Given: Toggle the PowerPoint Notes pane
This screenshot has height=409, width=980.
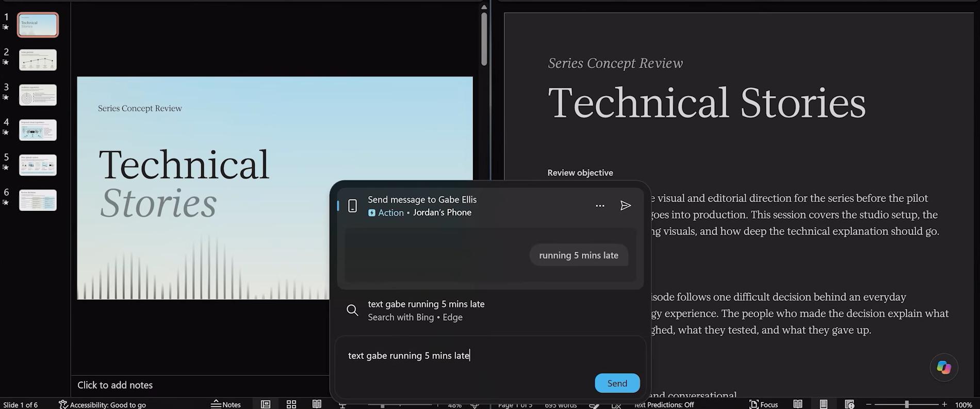Looking at the screenshot, I should 226,404.
